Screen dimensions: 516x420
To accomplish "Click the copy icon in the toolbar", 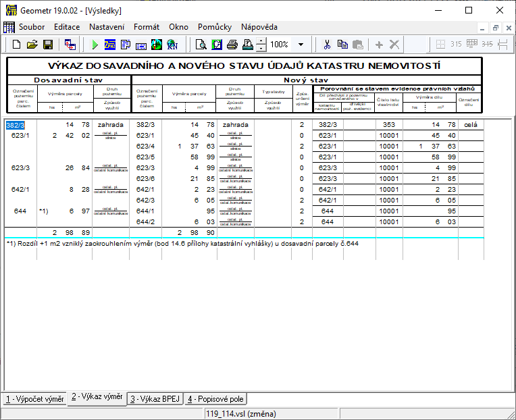I will [x=342, y=45].
